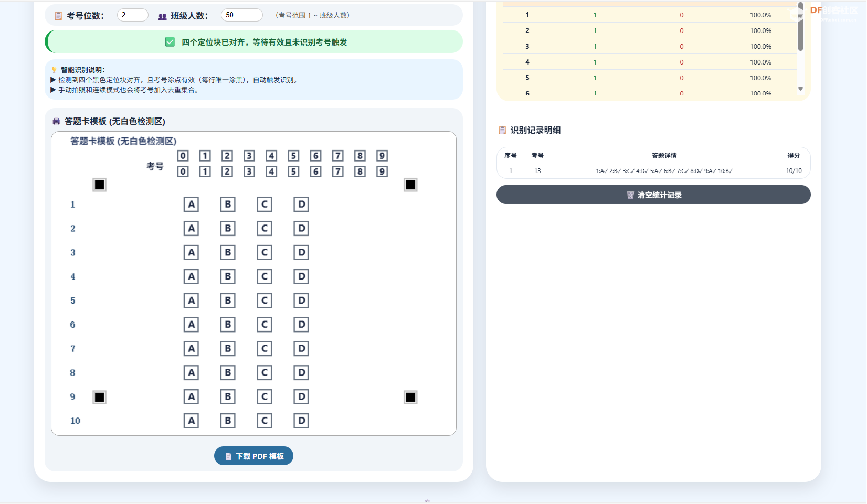Click digit 9 box in first 考号 row
This screenshot has height=504, width=867.
coord(382,156)
